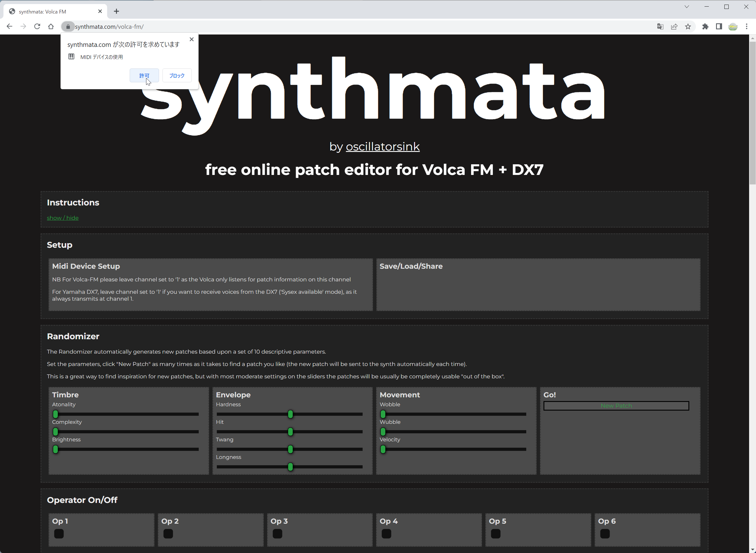Adjust the Brightness slider
The width and height of the screenshot is (756, 553).
point(125,449)
